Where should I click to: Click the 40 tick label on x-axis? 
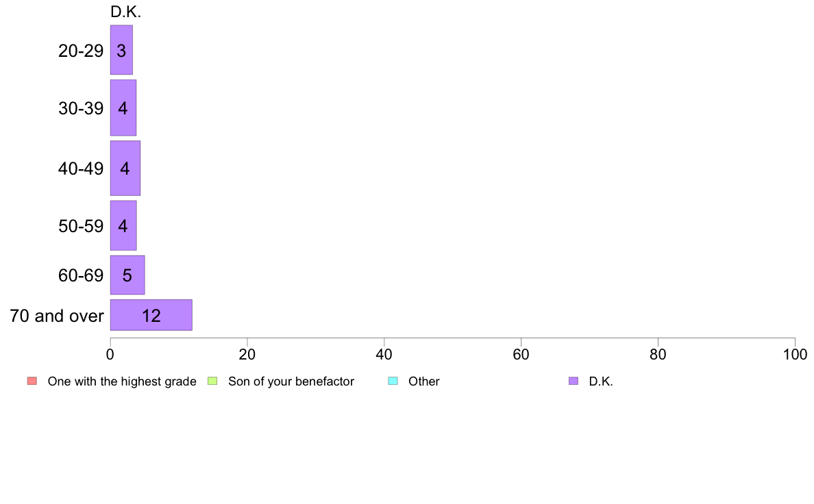pyautogui.click(x=384, y=355)
